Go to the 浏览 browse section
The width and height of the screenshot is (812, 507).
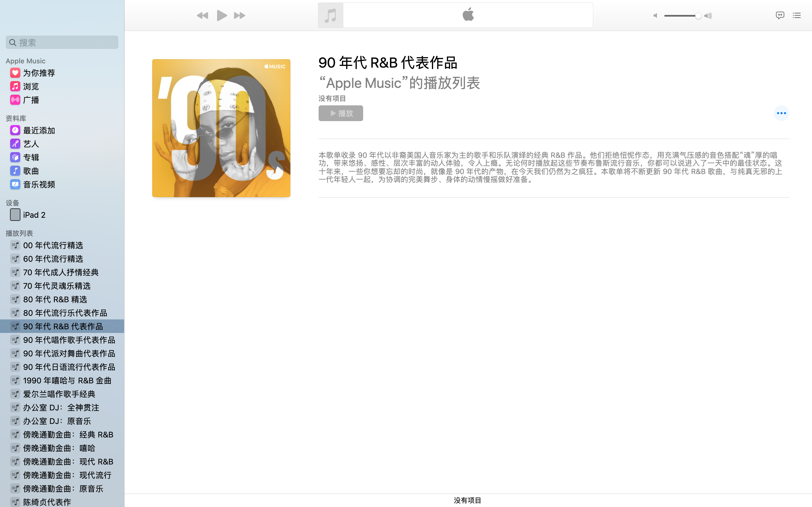click(31, 86)
